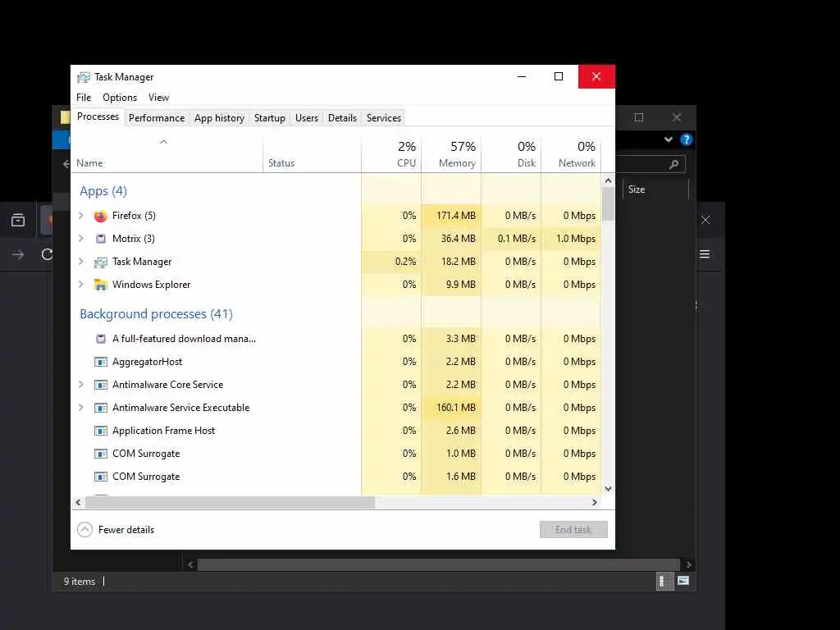Screen dimensions: 840x630
Task: Sort by the Status column header
Action: pos(312,154)
